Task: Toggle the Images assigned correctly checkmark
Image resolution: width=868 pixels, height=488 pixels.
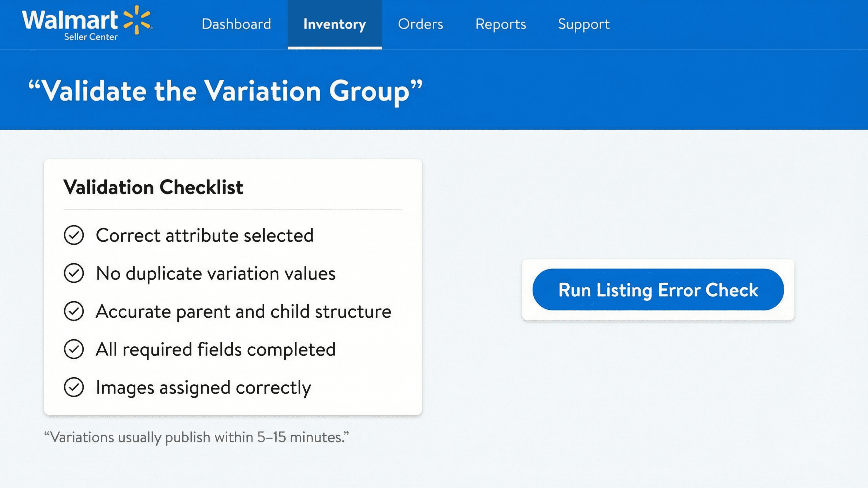Action: point(74,387)
